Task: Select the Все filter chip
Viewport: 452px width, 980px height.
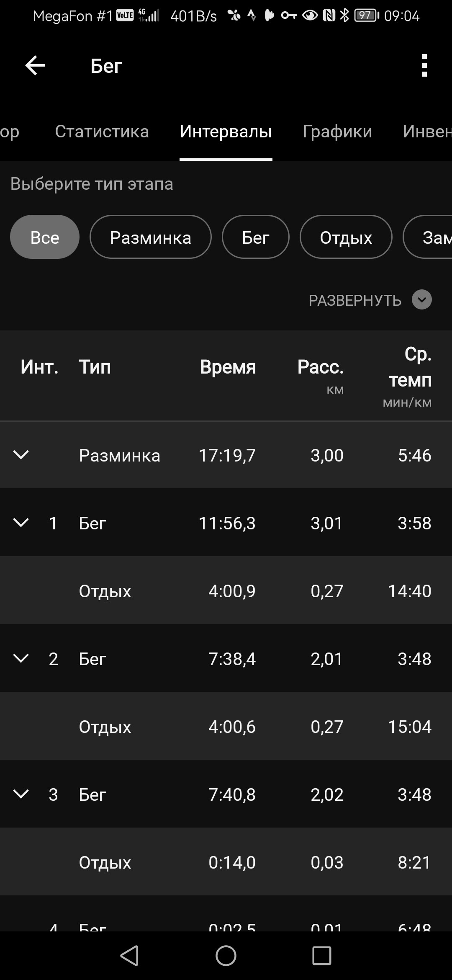Action: click(45, 237)
